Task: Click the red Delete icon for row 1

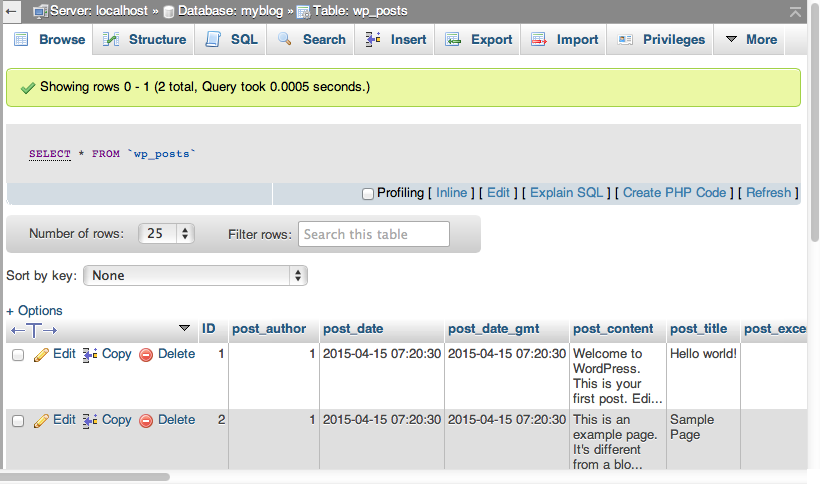Action: [x=146, y=354]
